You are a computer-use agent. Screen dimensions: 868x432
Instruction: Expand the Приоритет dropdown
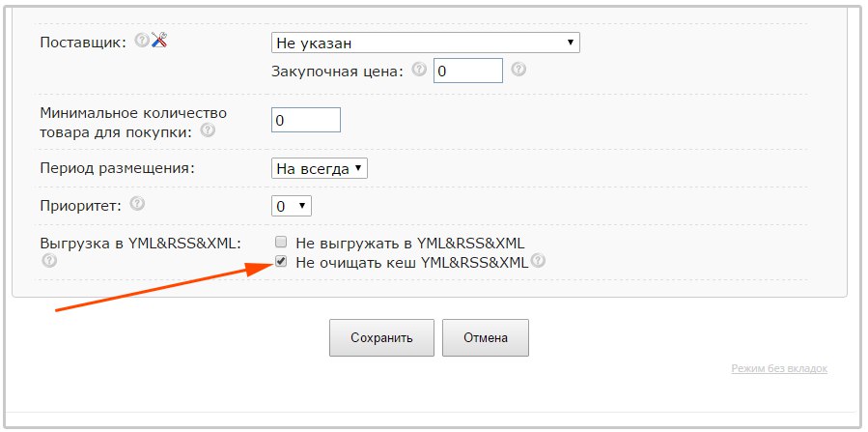coord(292,206)
